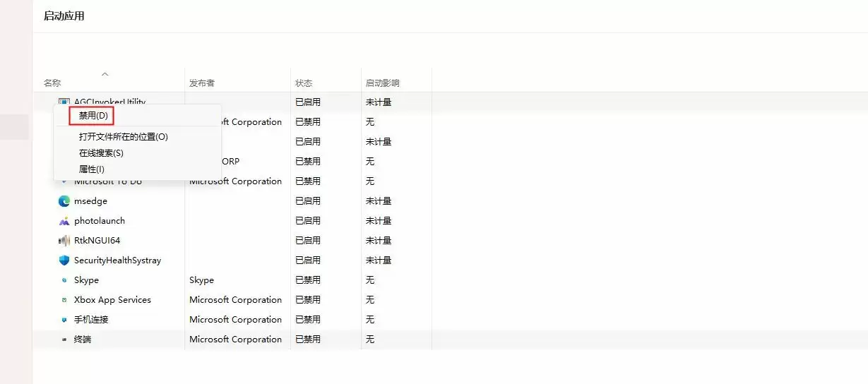The height and width of the screenshot is (384, 868).
Task: Click Microsoft Corporation publisher of 手机连接
Action: coord(235,320)
